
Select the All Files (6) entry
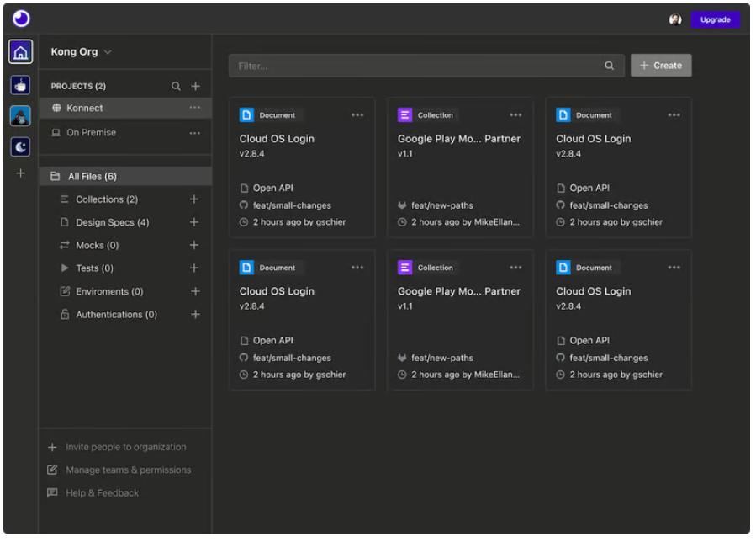[92, 177]
